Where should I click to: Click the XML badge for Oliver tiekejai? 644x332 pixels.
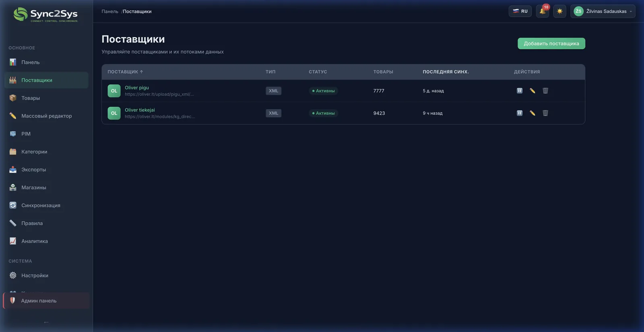273,113
